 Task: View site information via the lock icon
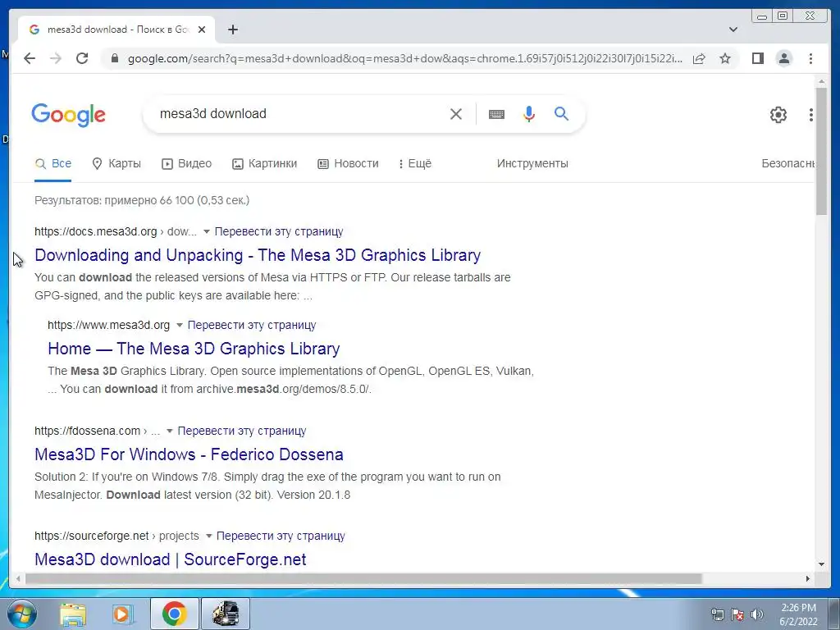pyautogui.click(x=114, y=58)
